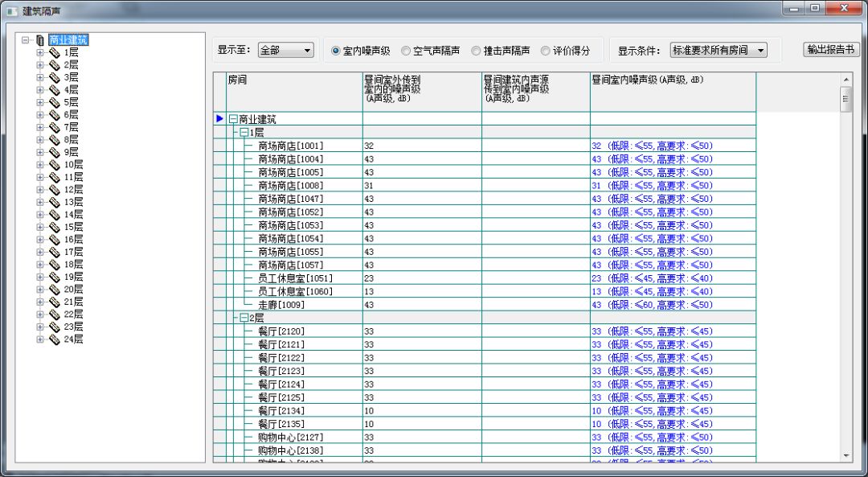868x477 pixels.
Task: Click the blue noise result link for 商场商店[1001]
Action: tap(643, 146)
